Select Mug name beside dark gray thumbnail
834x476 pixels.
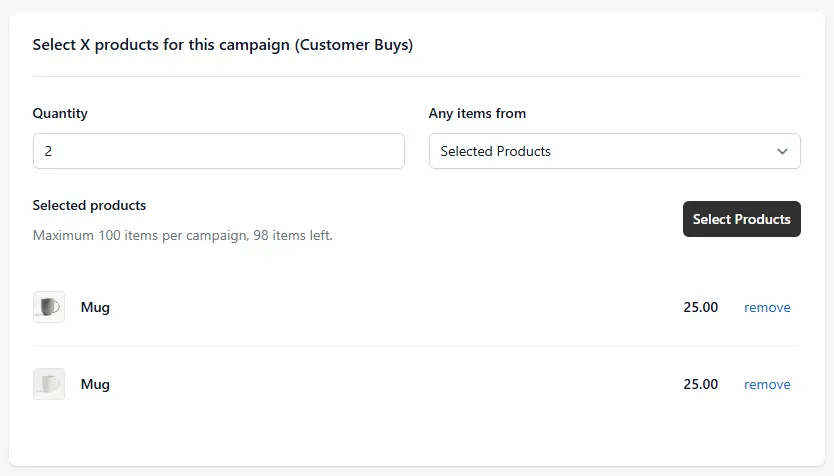point(95,307)
